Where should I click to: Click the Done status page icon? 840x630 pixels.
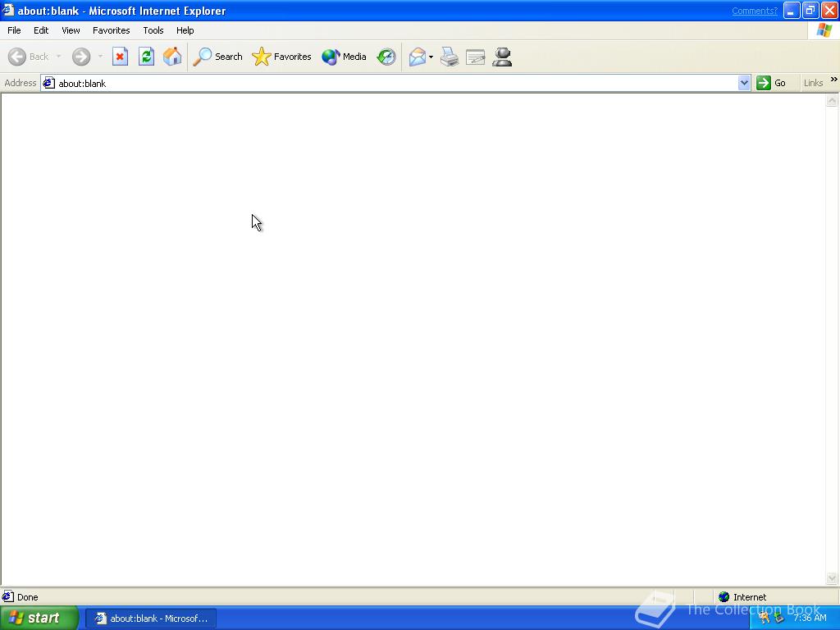(7, 596)
